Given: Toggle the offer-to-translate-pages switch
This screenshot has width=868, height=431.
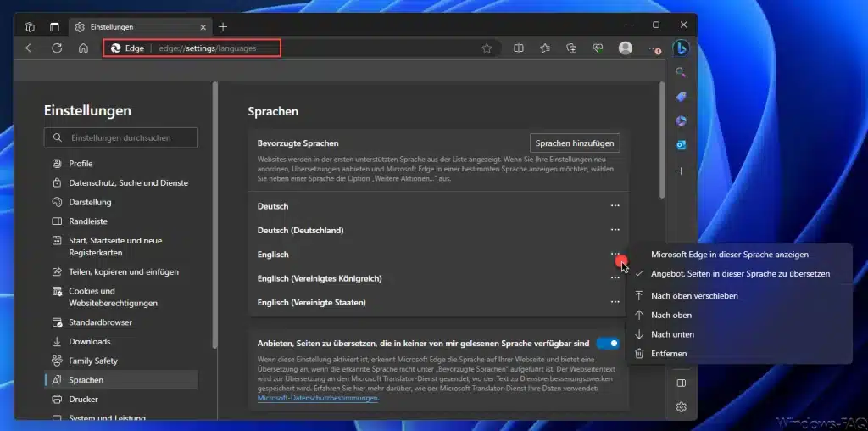Looking at the screenshot, I should click(x=608, y=344).
